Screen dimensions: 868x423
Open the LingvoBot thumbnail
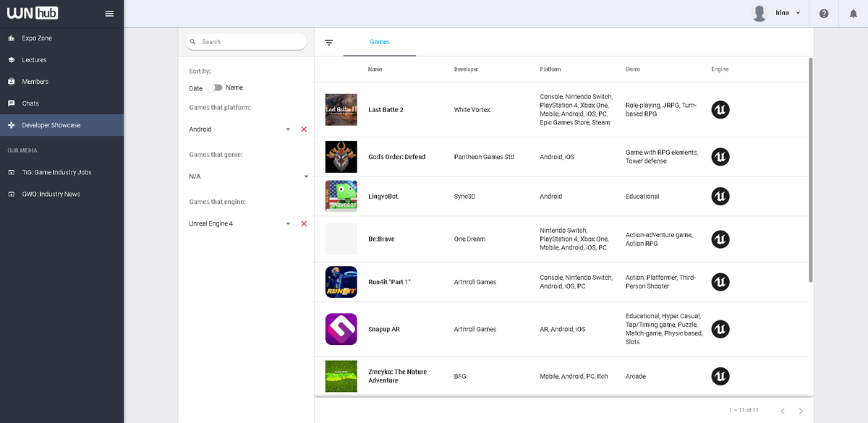341,196
